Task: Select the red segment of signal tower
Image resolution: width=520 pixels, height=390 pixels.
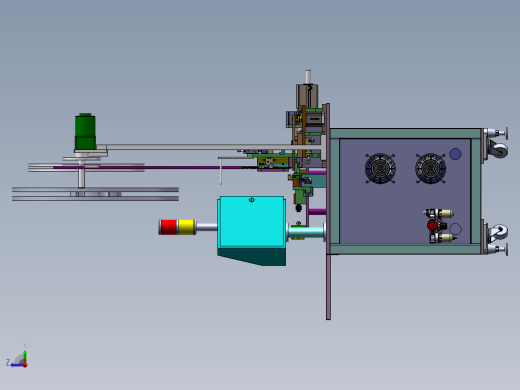Action: (169, 227)
